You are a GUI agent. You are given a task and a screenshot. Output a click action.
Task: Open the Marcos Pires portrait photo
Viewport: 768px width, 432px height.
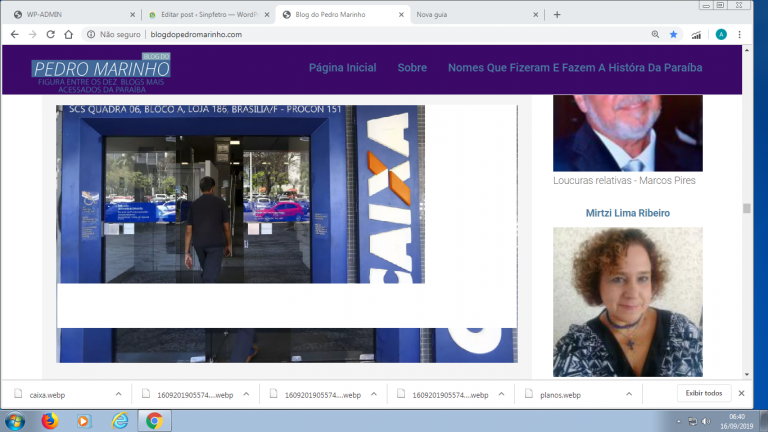[627, 133]
